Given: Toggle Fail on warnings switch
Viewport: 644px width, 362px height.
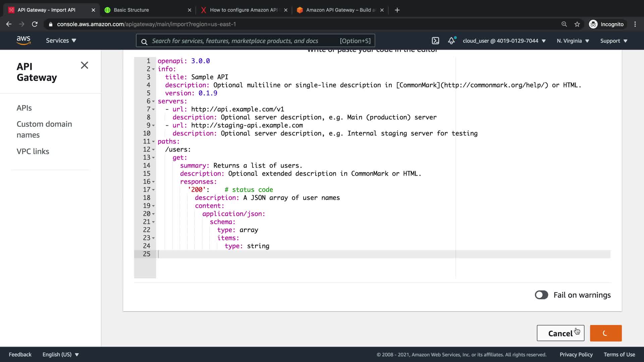Looking at the screenshot, I should (x=541, y=295).
